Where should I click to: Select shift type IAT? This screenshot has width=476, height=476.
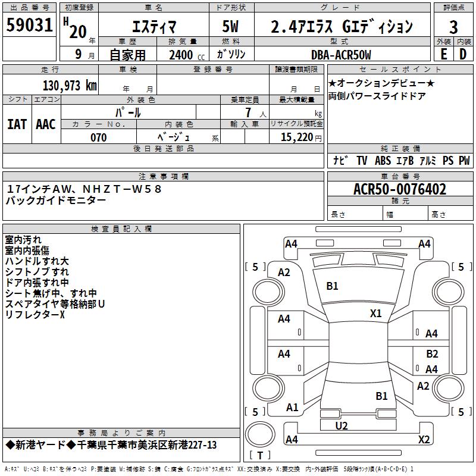[17, 124]
